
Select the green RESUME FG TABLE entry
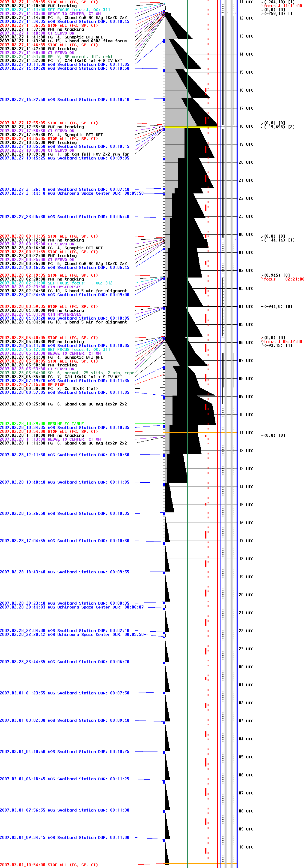(x=42, y=424)
